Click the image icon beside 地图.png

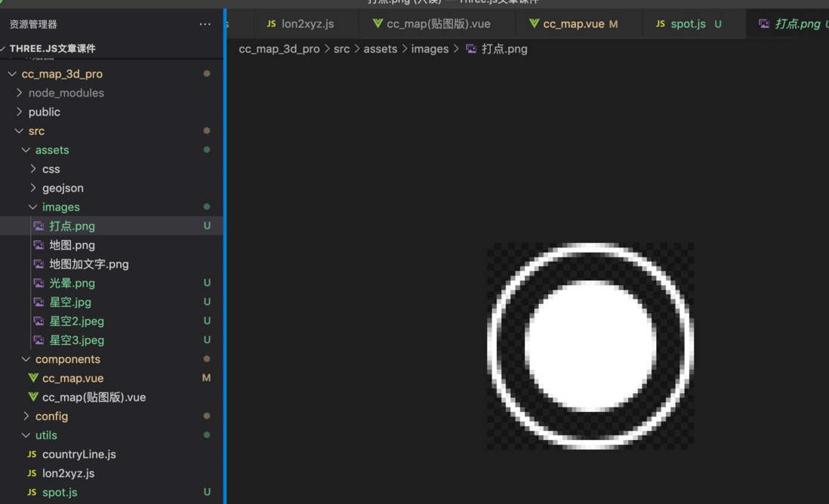(39, 245)
